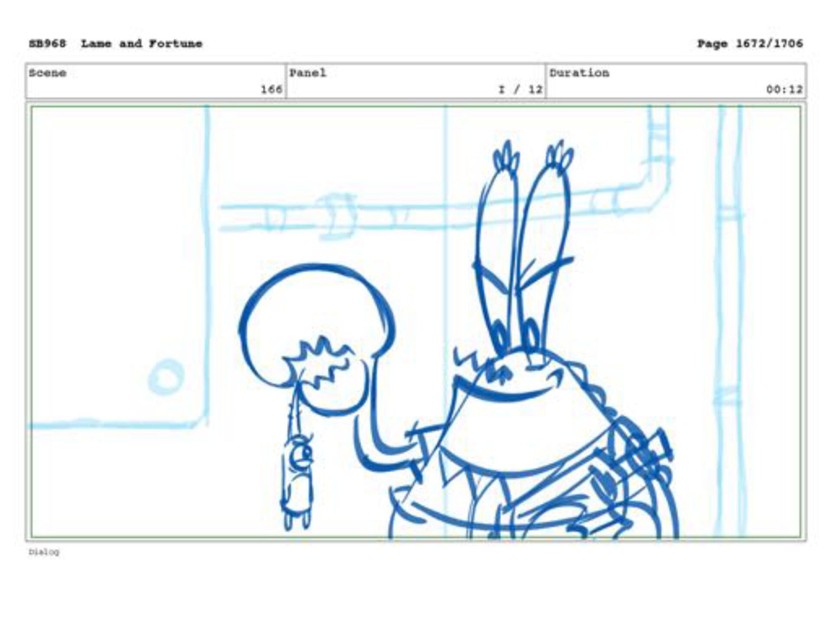
Task: Click the scene number '166'
Action: [x=271, y=90]
